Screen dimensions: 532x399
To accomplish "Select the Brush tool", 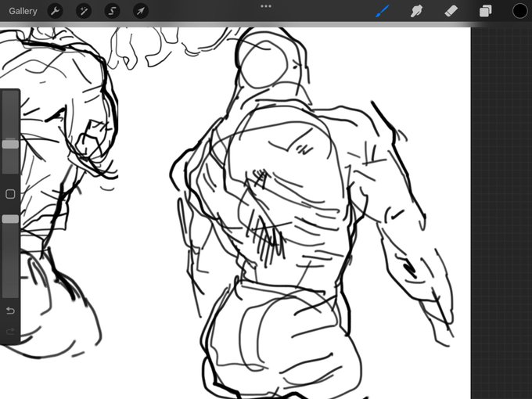I will pos(383,11).
